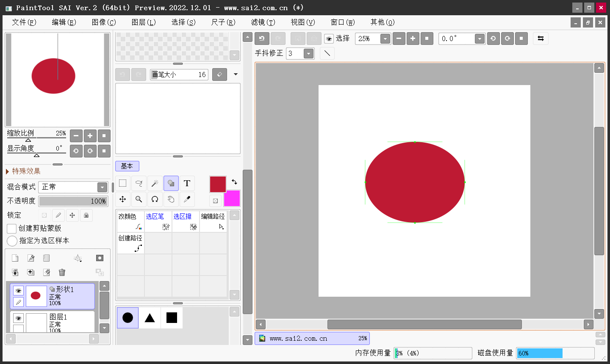Select the rotate view tool
The image size is (610, 364).
155,199
